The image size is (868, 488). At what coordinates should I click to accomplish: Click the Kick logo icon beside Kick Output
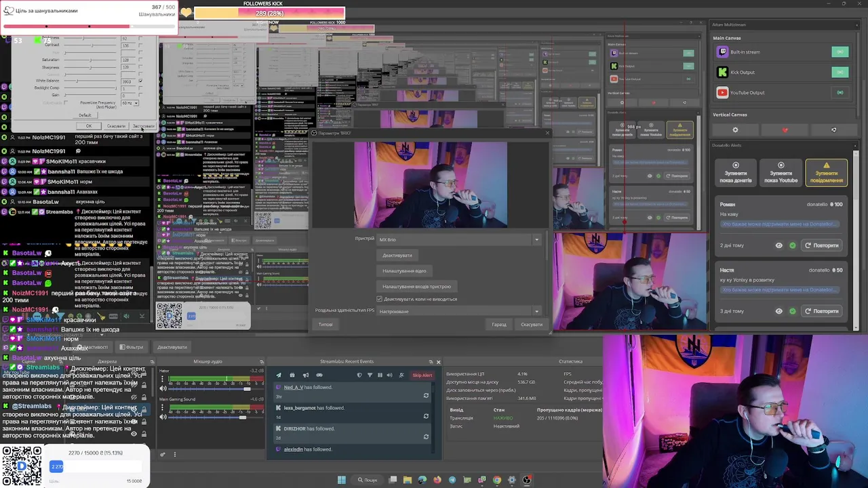722,73
